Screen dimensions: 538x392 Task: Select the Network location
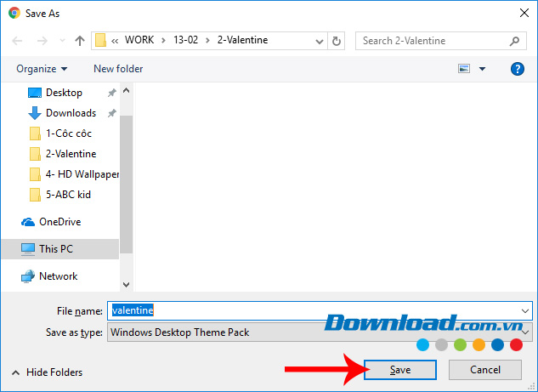[58, 276]
